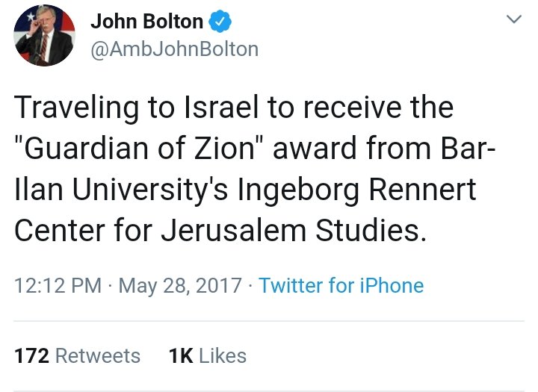View the 1K Likes list

click(208, 356)
